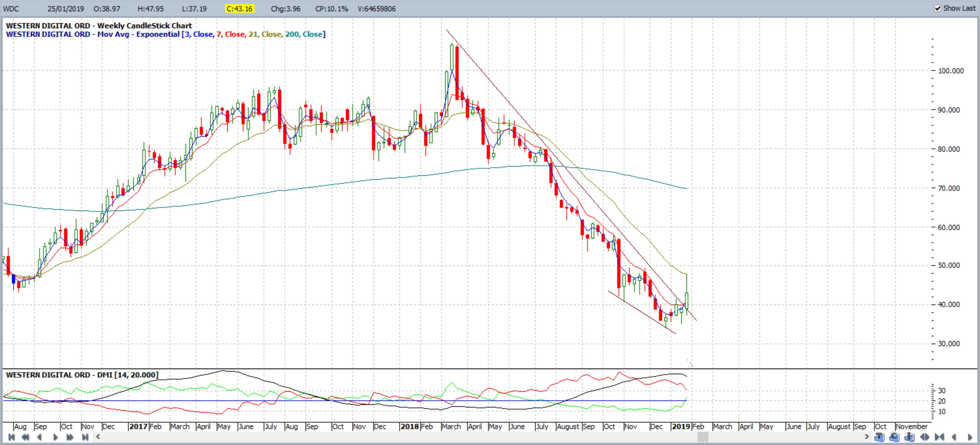The image size is (980, 445).
Task: Click the high value H:47.95
Action: tap(151, 9)
